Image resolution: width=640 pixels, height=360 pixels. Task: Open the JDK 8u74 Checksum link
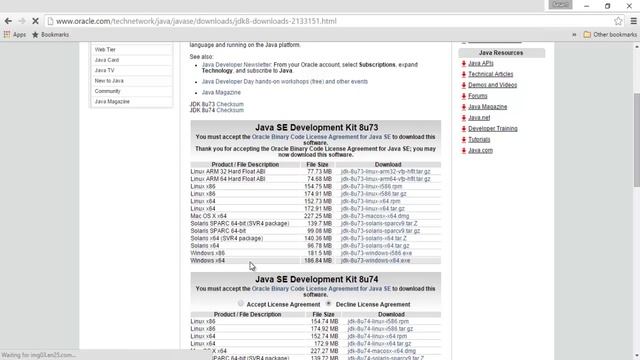click(x=230, y=110)
